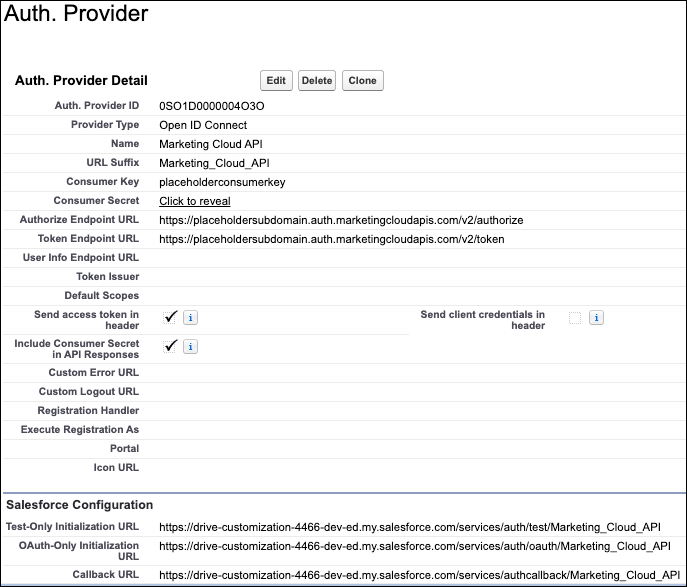Viewport: 687px width, 587px height.
Task: Click the Token Endpoint URL ending in /v2/token
Action: pyautogui.click(x=332, y=239)
